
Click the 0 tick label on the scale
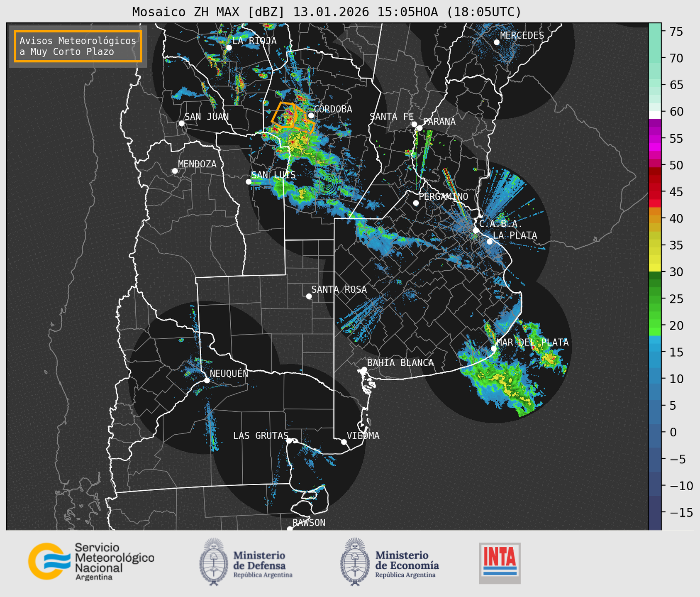click(x=673, y=432)
